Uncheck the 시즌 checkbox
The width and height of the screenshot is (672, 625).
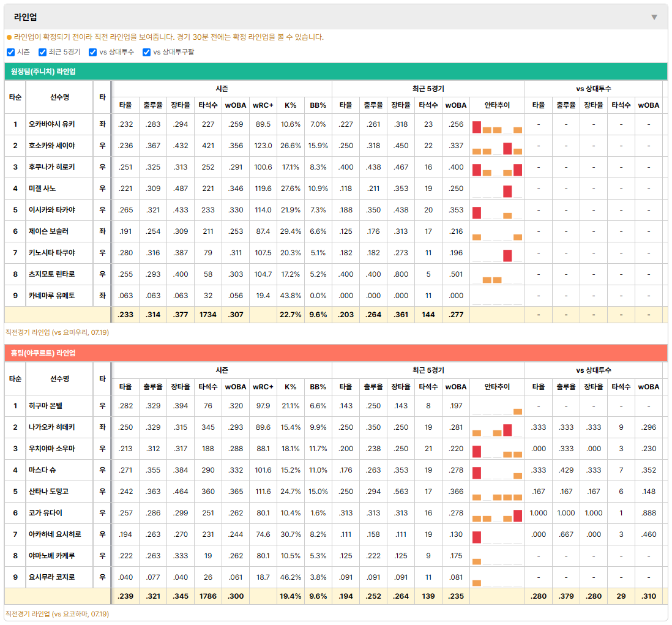pyautogui.click(x=11, y=52)
